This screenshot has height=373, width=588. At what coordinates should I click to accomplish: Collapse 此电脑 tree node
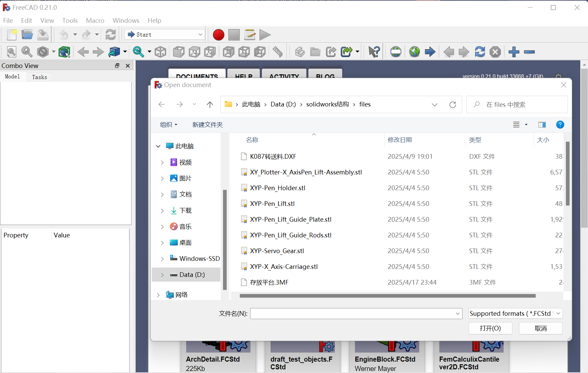(158, 146)
